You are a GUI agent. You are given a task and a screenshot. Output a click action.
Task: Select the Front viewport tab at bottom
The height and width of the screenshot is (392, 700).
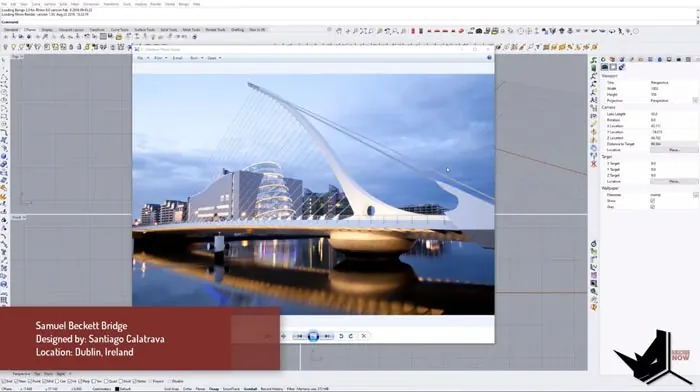coord(48,374)
